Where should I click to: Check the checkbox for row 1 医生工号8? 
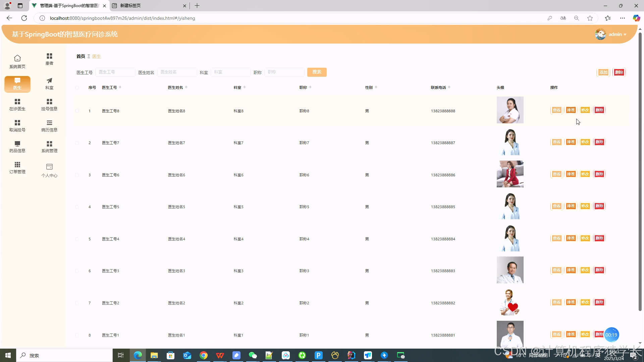click(x=77, y=111)
